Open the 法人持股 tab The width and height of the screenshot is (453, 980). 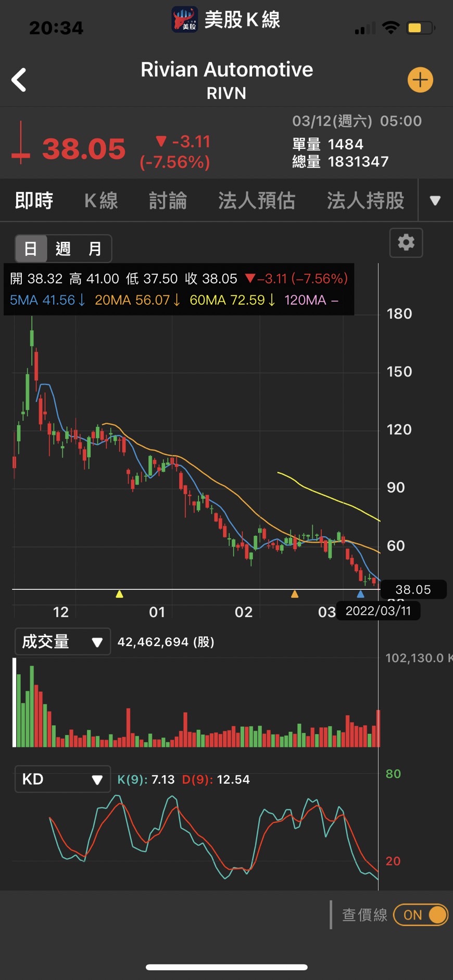366,201
